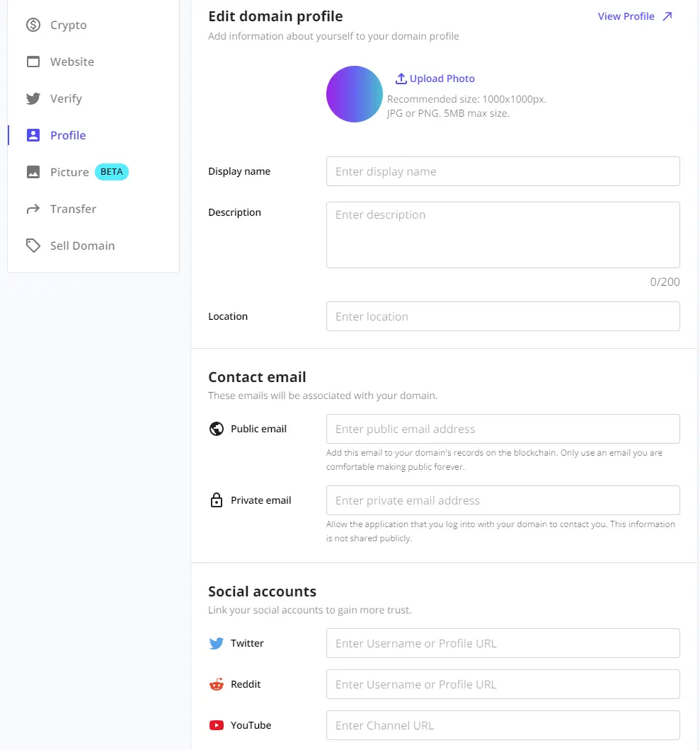
Task: Focus the Display name input field
Action: [503, 171]
